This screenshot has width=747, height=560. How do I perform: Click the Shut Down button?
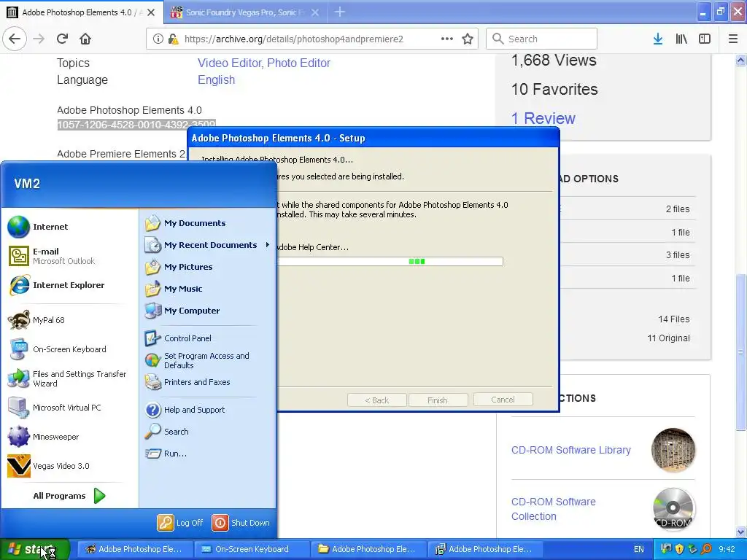tap(241, 522)
